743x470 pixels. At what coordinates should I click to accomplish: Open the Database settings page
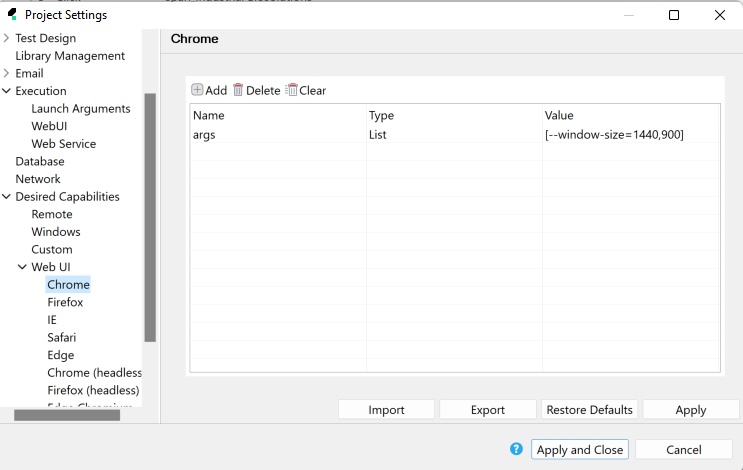click(40, 161)
